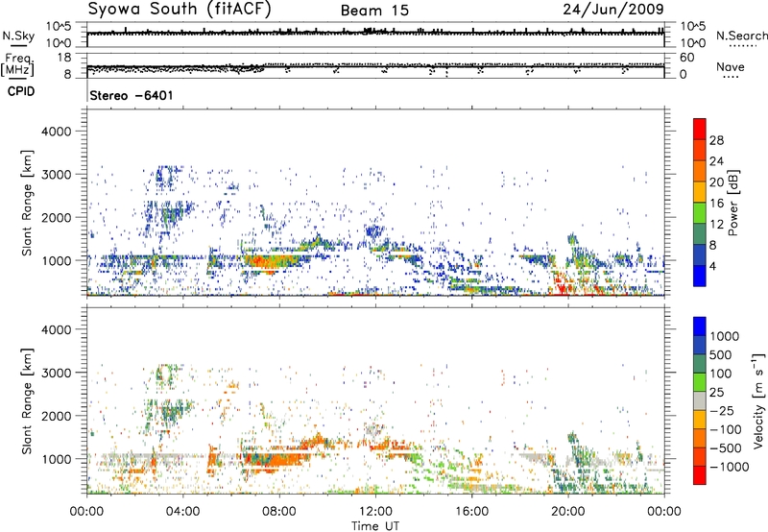Image resolution: width=768 pixels, height=532 pixels.
Task: Click the '-1000' tick on velocity colorbar
Action: click(730, 467)
